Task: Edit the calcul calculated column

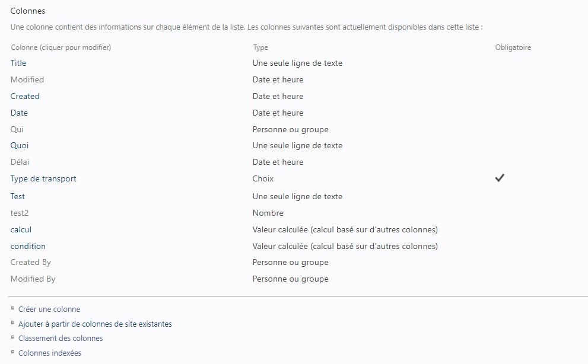Action: (x=21, y=229)
